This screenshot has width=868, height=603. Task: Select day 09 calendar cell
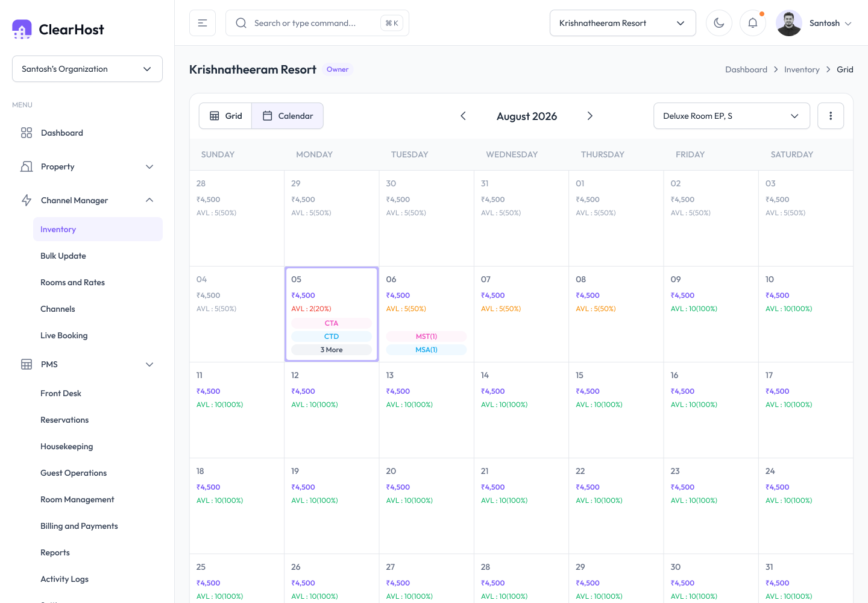tap(711, 314)
